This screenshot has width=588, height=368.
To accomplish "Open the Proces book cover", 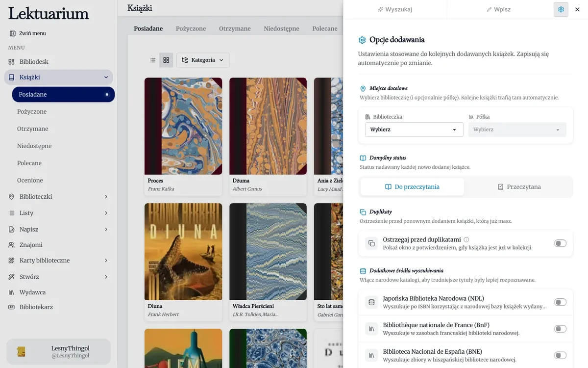I will tap(183, 126).
